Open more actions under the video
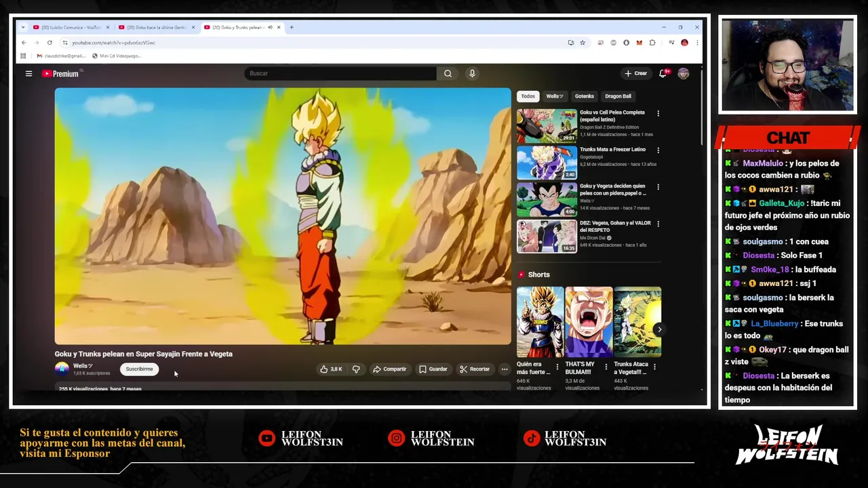This screenshot has height=488, width=868. [x=504, y=369]
